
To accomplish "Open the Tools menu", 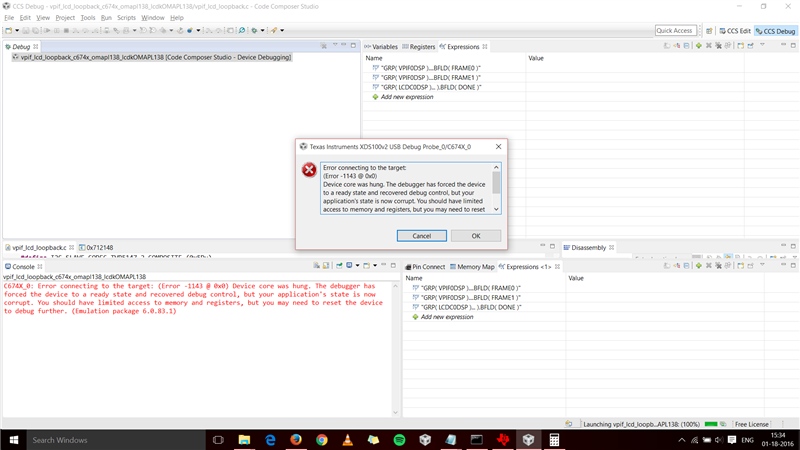I will pyautogui.click(x=88, y=17).
